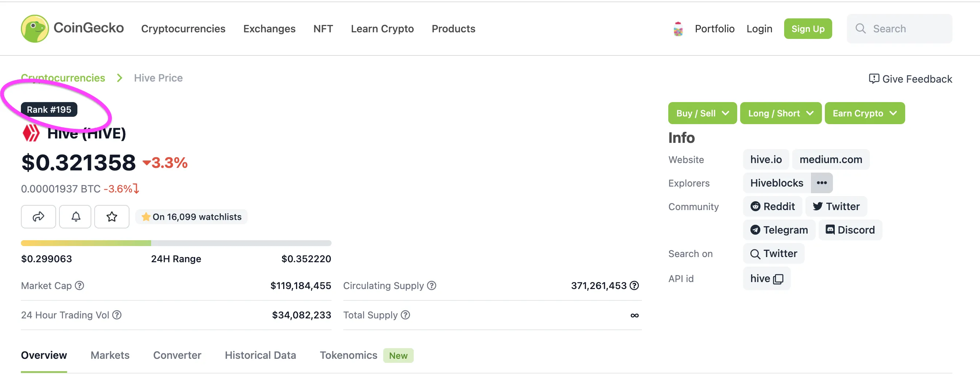The image size is (980, 379).
Task: Click the share arrow button
Action: pos(39,217)
